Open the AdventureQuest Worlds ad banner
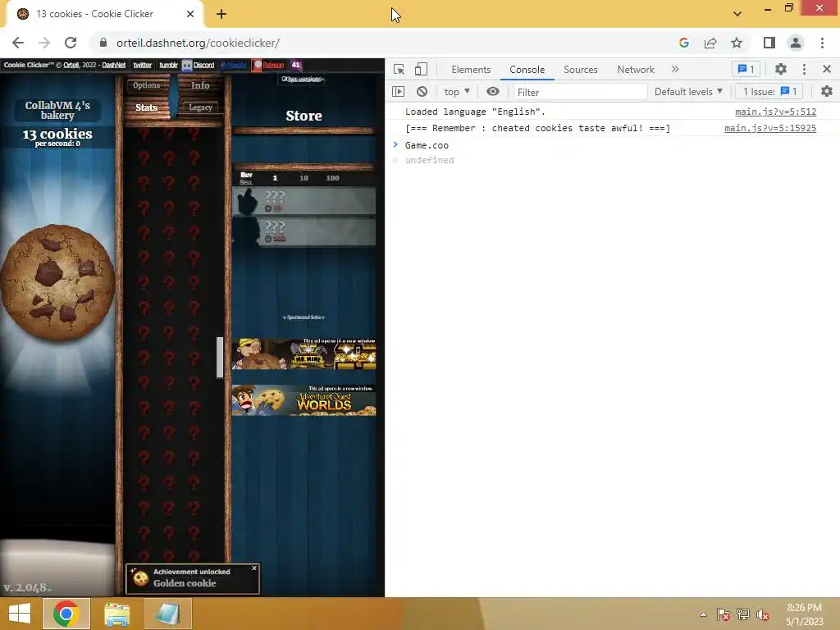The width and height of the screenshot is (840, 630). point(304,400)
